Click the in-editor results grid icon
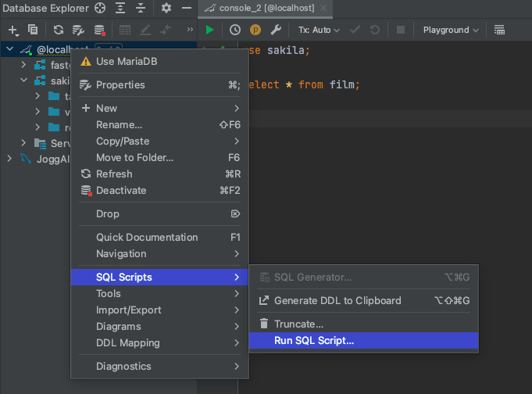 (500, 30)
